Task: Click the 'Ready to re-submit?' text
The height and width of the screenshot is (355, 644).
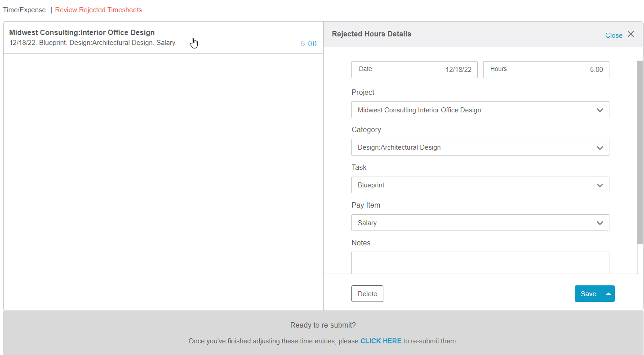Action: [x=323, y=325]
